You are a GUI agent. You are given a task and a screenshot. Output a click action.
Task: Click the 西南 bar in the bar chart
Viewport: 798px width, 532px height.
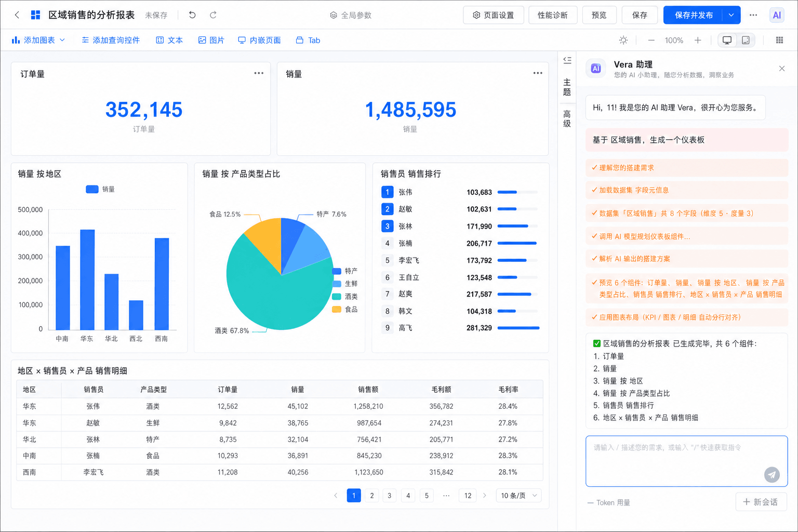162,284
